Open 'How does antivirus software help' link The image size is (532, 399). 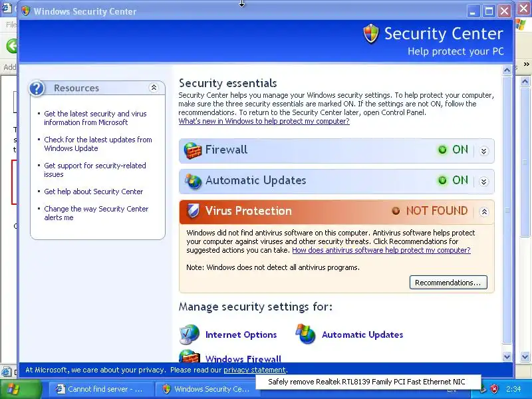click(381, 250)
